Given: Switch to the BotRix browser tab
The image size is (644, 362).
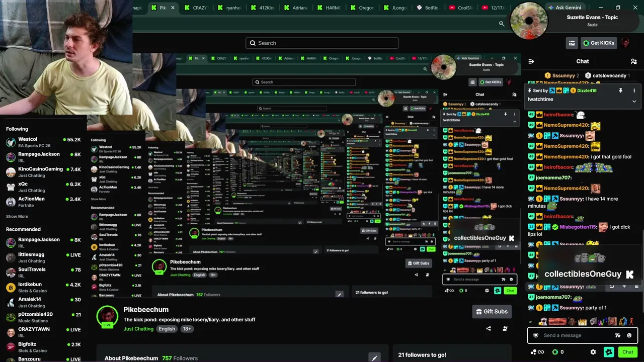Looking at the screenshot, I should [427, 8].
